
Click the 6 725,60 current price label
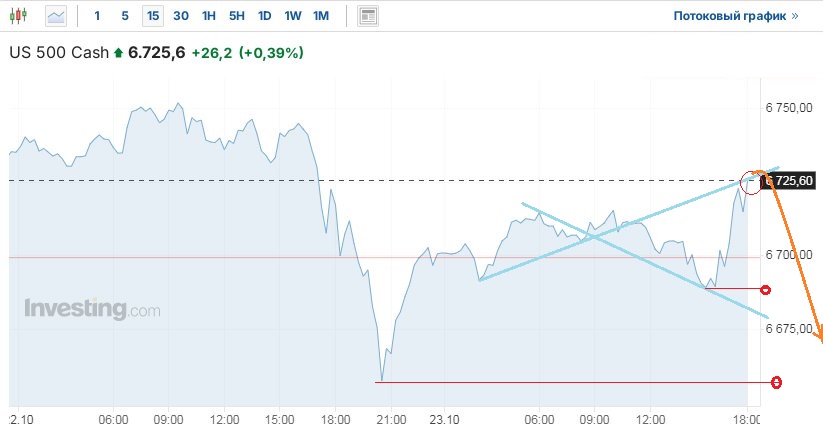point(793,181)
